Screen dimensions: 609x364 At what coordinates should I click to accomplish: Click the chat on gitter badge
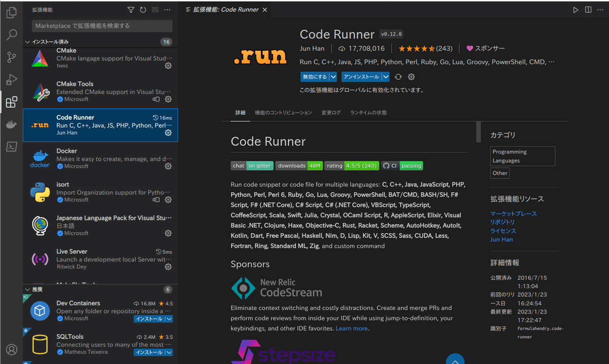252,166
